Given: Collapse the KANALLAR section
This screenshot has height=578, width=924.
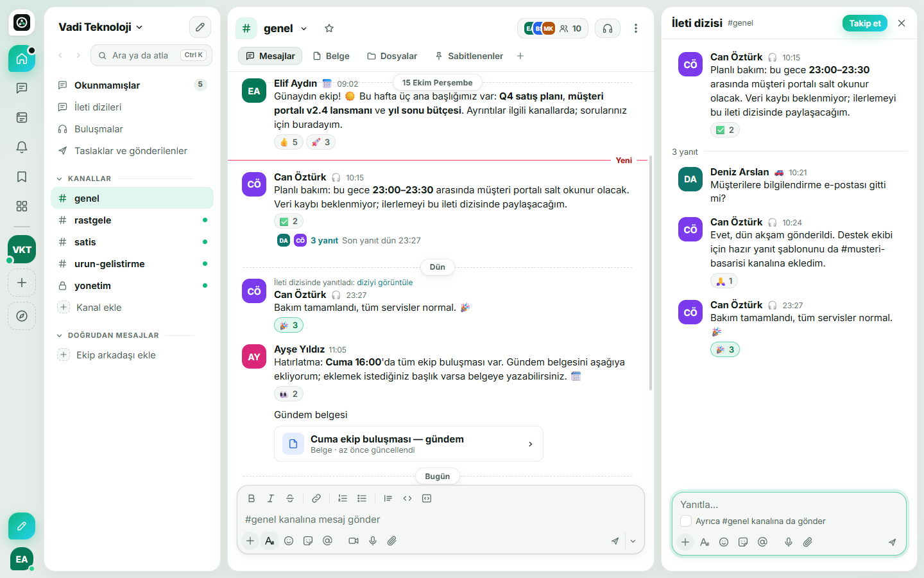Looking at the screenshot, I should pos(60,179).
